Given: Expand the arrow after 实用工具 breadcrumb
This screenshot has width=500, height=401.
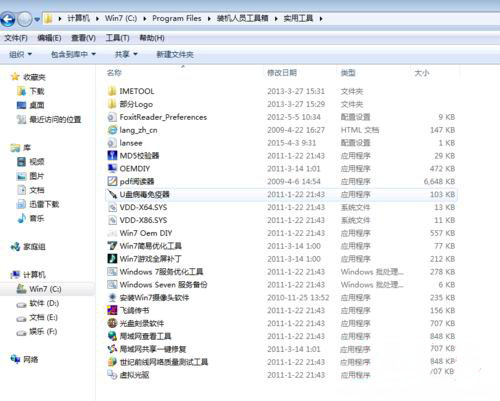Looking at the screenshot, I should pos(321,19).
